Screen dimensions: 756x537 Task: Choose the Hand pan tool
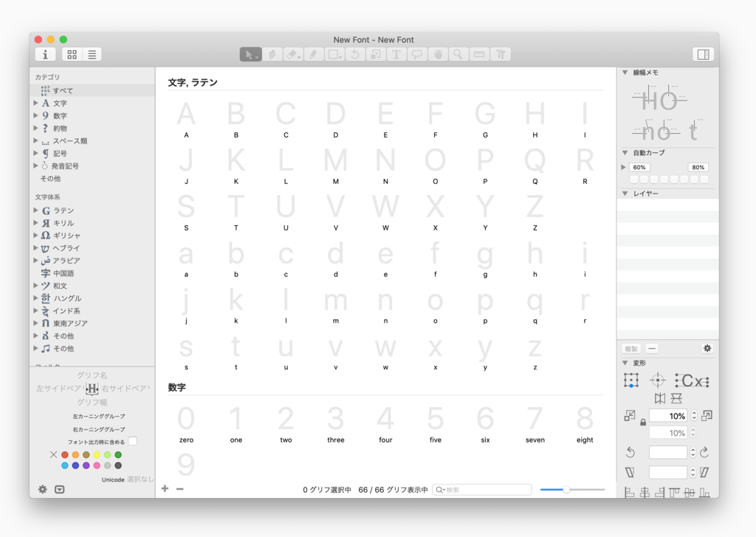coord(437,55)
